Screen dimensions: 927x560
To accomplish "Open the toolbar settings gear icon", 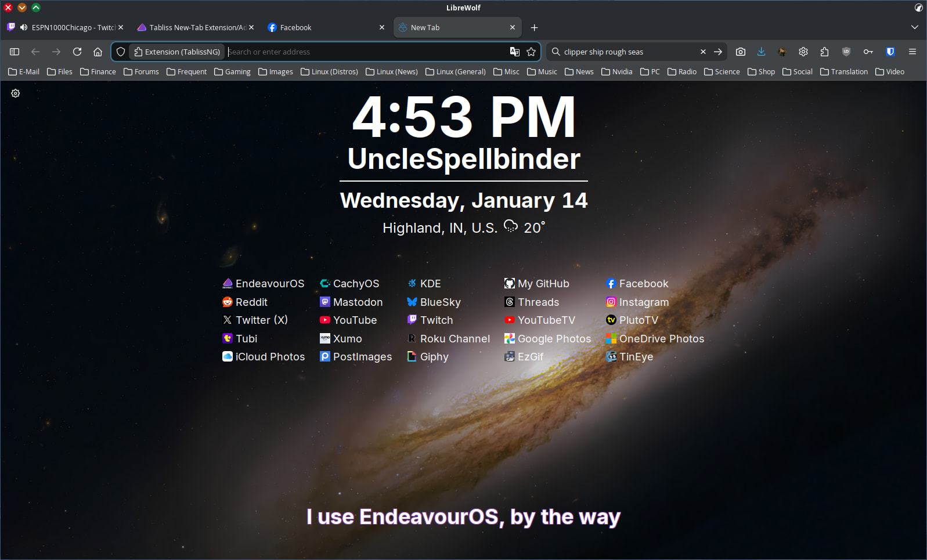I will pos(803,52).
